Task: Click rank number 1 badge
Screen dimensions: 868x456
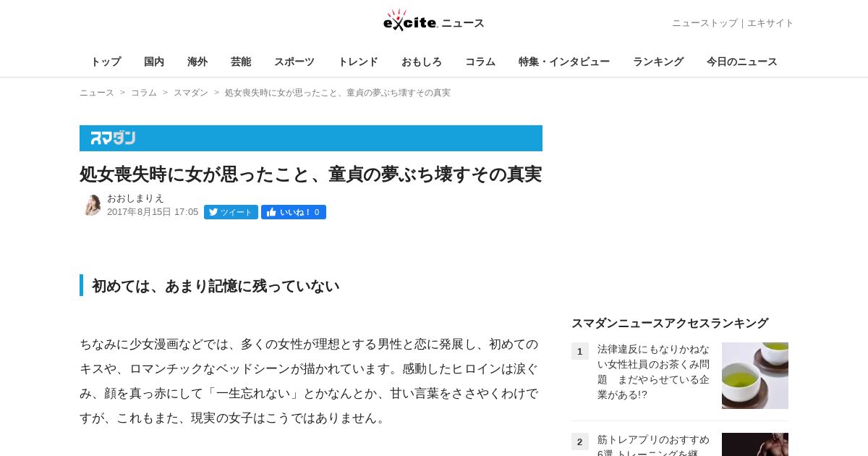Action: [x=580, y=351]
